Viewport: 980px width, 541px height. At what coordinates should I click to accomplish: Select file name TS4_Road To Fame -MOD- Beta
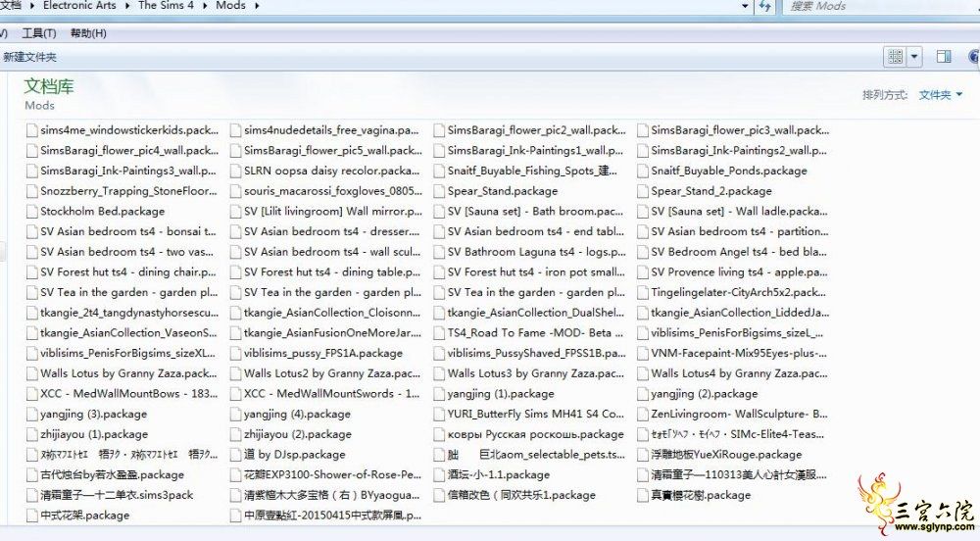535,333
